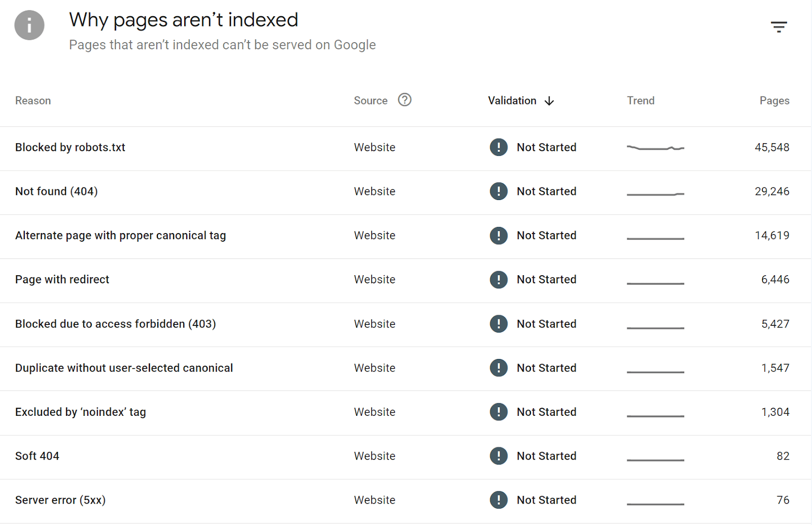This screenshot has width=812, height=525.
Task: Open the Blocked by robots.txt report
Action: 70,147
